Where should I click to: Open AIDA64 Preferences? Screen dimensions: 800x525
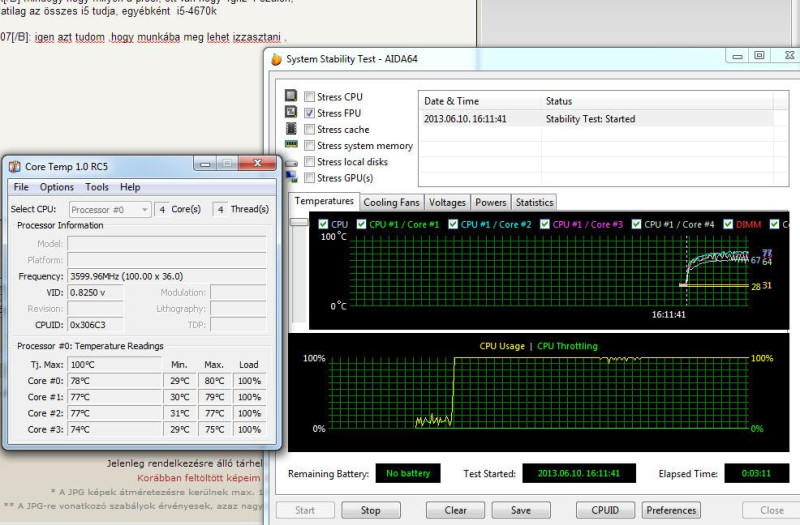[671, 510]
